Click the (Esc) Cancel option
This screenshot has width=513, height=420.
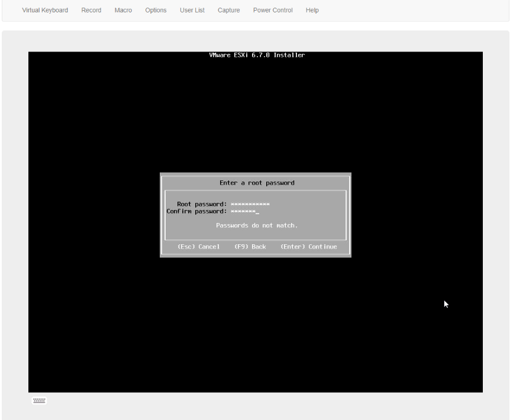coord(199,247)
